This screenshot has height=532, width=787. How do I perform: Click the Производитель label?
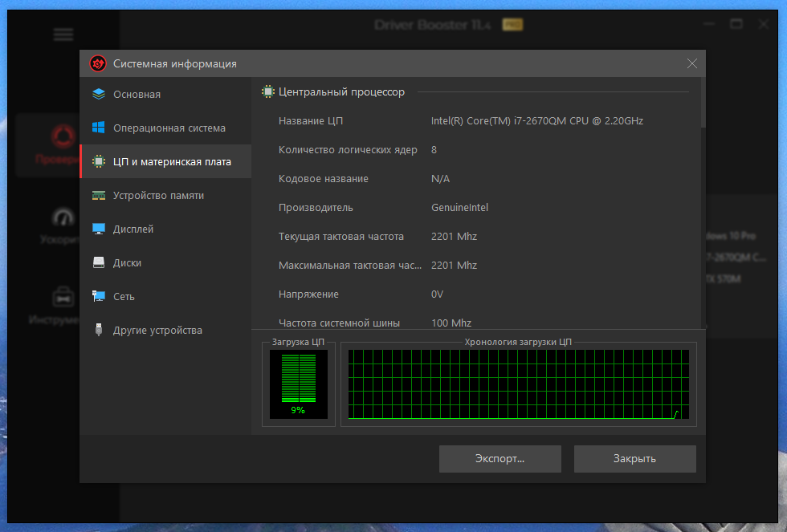316,208
